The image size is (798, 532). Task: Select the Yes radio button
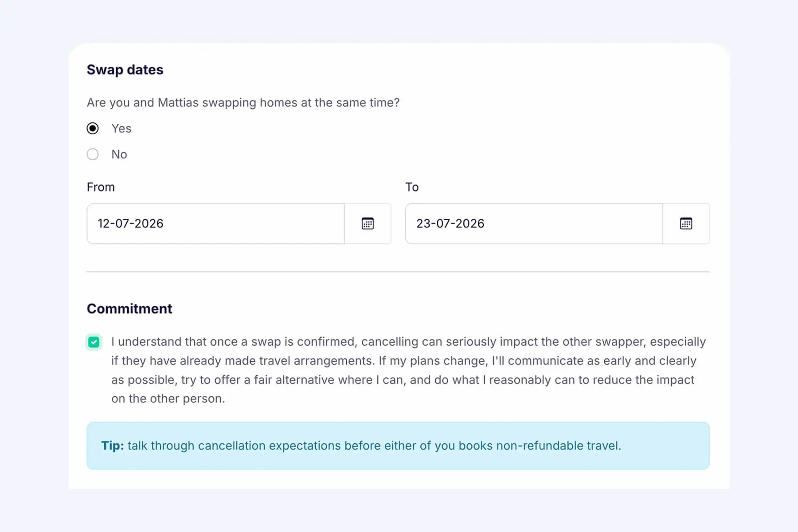coord(93,129)
